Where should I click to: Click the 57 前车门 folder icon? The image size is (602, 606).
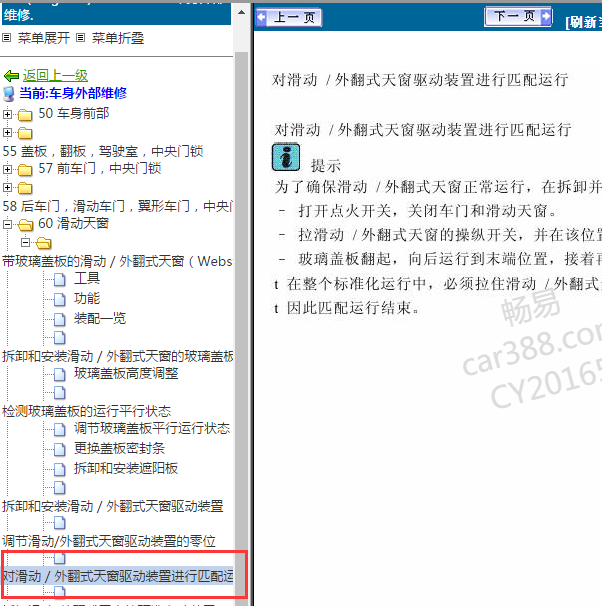[x=25, y=170]
